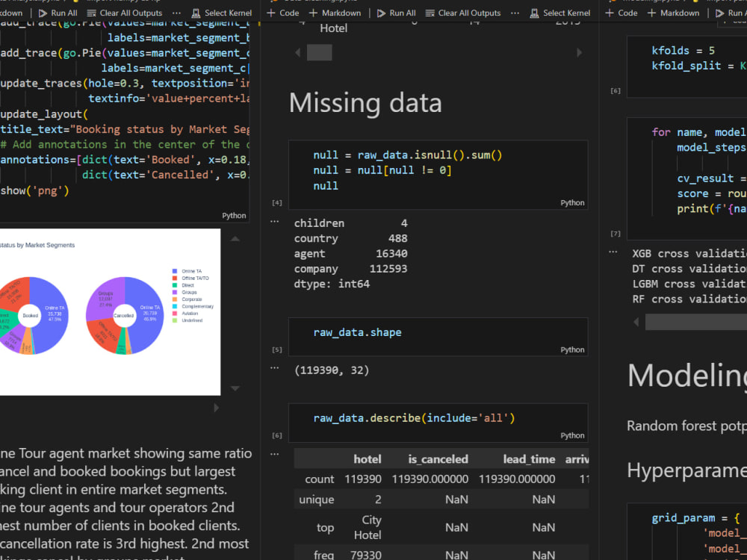The width and height of the screenshot is (747, 560).
Task: Click scroll down arrow beside the pie chart output
Action: (235, 388)
